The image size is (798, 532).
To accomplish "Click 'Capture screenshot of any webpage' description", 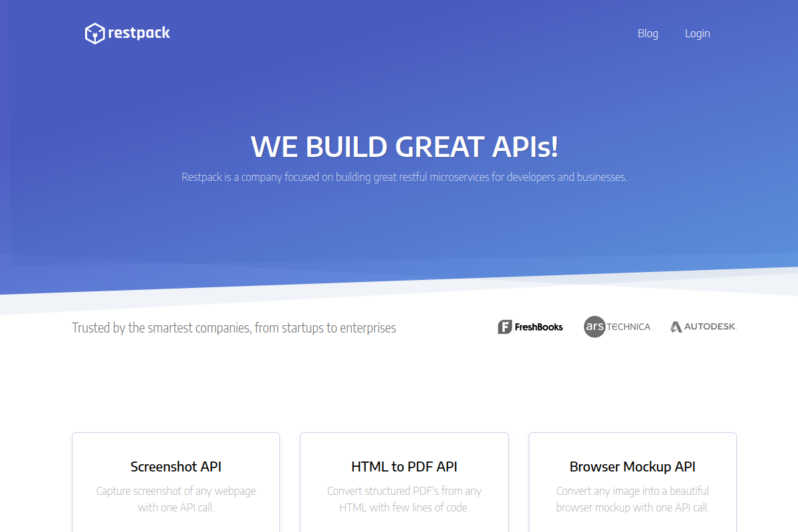I will (x=176, y=499).
